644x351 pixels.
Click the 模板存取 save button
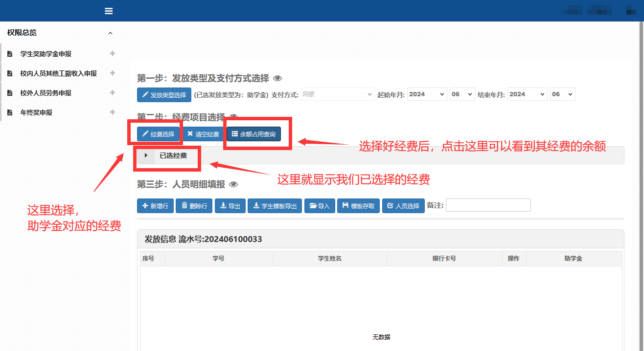point(359,206)
